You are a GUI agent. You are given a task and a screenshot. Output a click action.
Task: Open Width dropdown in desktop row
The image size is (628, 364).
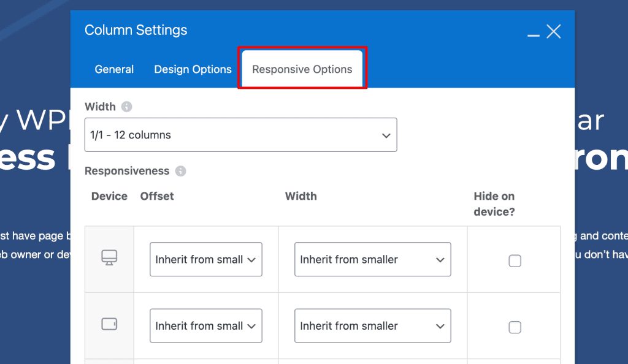[372, 259]
